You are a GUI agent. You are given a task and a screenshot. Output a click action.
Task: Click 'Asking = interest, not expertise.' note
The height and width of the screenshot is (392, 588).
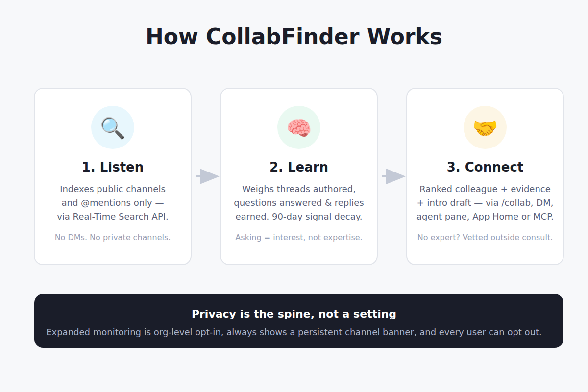point(299,238)
